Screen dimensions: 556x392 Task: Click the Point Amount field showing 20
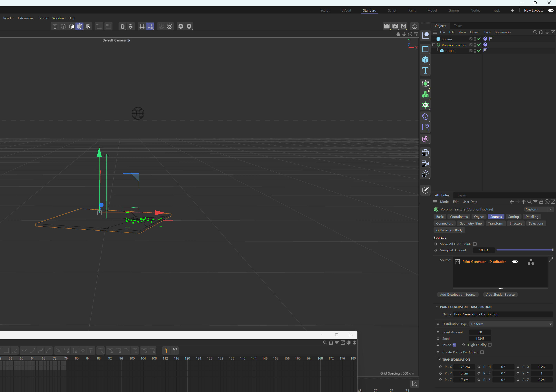[x=480, y=332]
